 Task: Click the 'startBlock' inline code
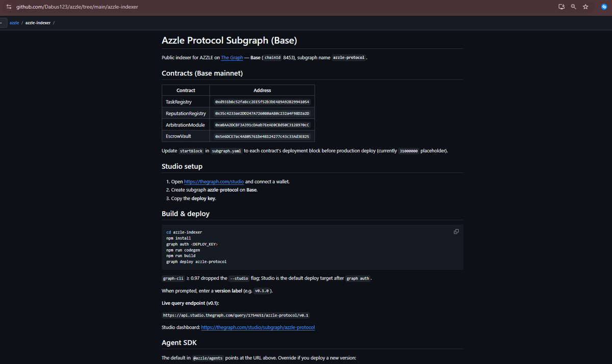coord(192,151)
